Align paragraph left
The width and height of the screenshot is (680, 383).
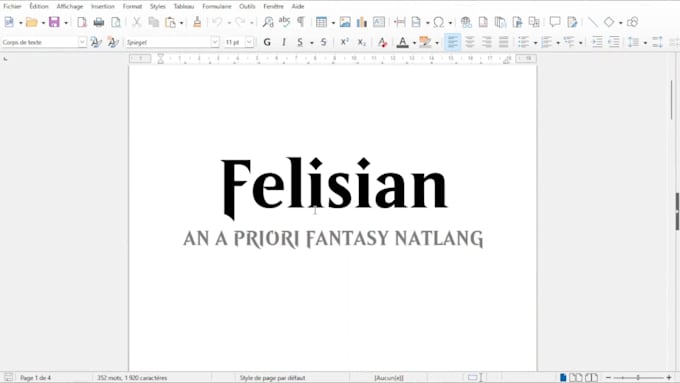click(452, 42)
